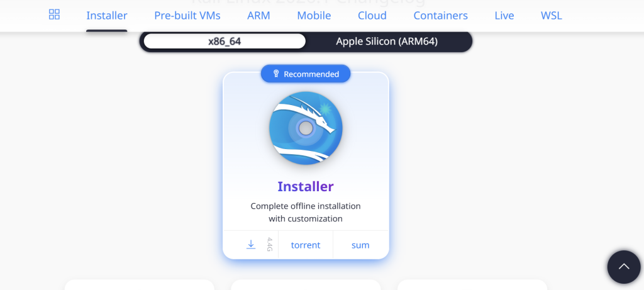The image size is (644, 290).
Task: Open the Cloud tab
Action: pyautogui.click(x=372, y=16)
